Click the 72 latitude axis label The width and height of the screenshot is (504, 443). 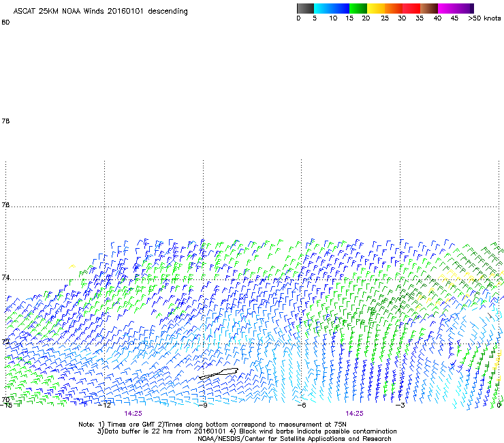point(5,341)
